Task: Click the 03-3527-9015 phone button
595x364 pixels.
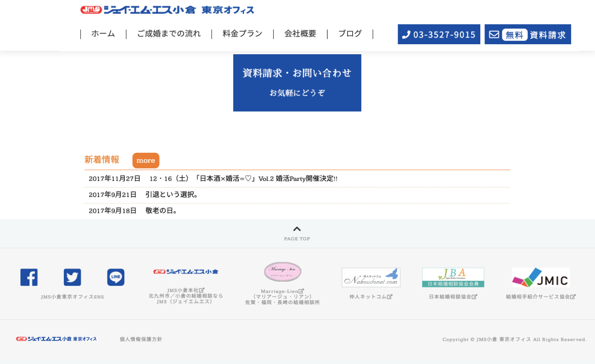Action: tap(439, 34)
